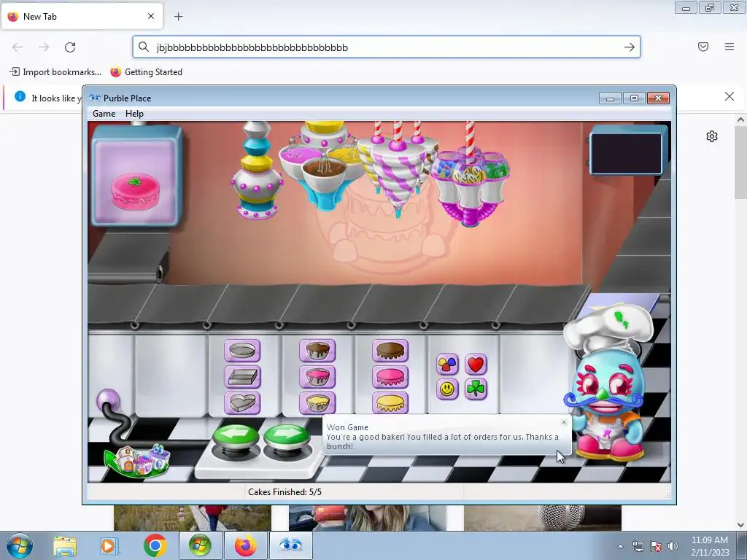Pick the yellow icing button
Image resolution: width=747 pixels, height=560 pixels.
pyautogui.click(x=390, y=402)
